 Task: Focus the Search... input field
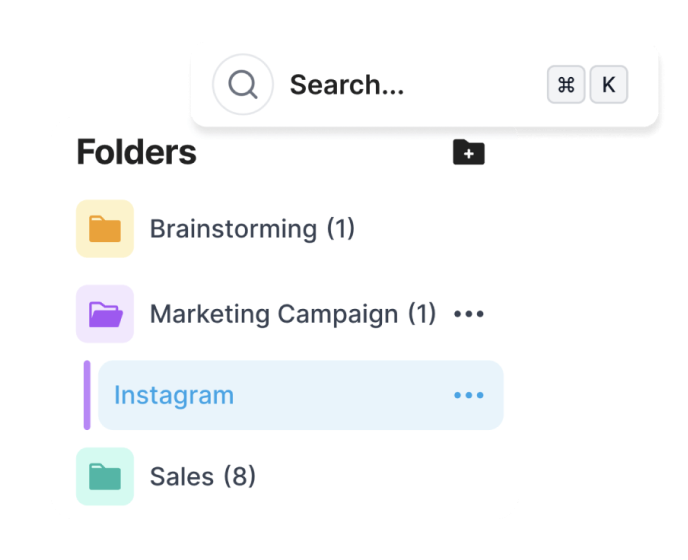point(400,85)
